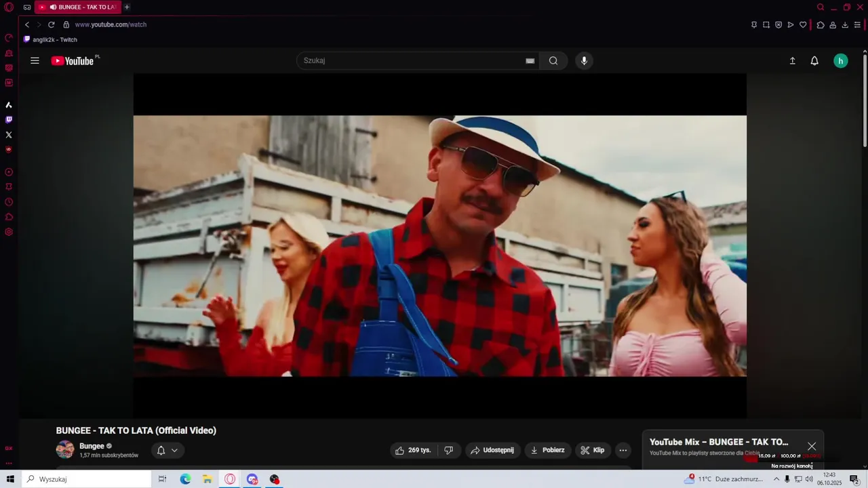Image resolution: width=868 pixels, height=488 pixels.
Task: Open sidebar settings gear
Action: (9, 232)
